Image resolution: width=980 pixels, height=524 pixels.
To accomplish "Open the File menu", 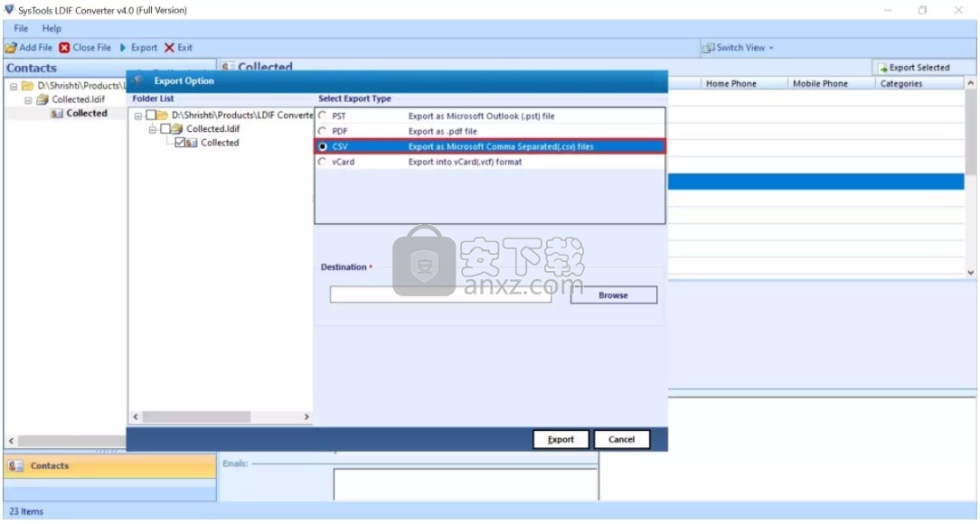I will coord(21,29).
